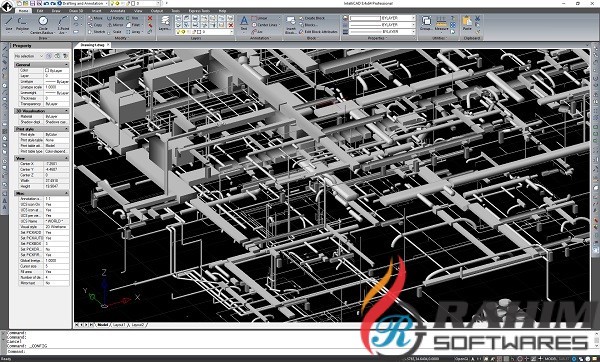Click the Move command in Modify
This screenshot has height=362, width=600.
point(95,18)
